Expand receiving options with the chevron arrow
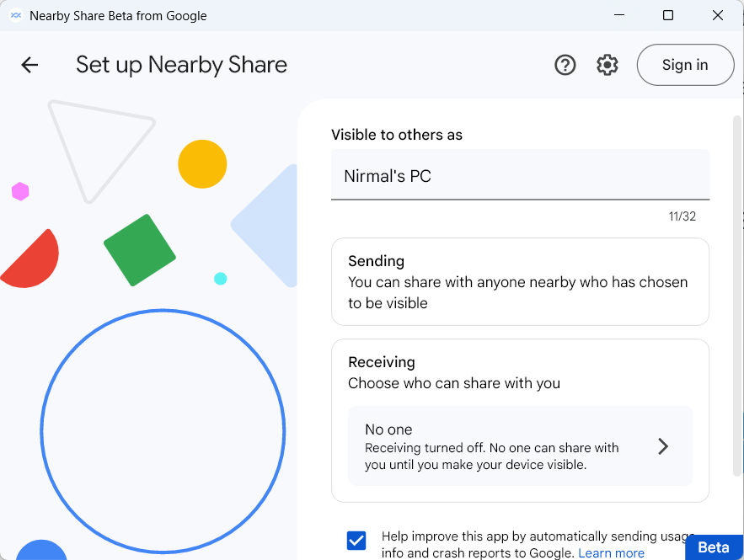 [x=663, y=446]
